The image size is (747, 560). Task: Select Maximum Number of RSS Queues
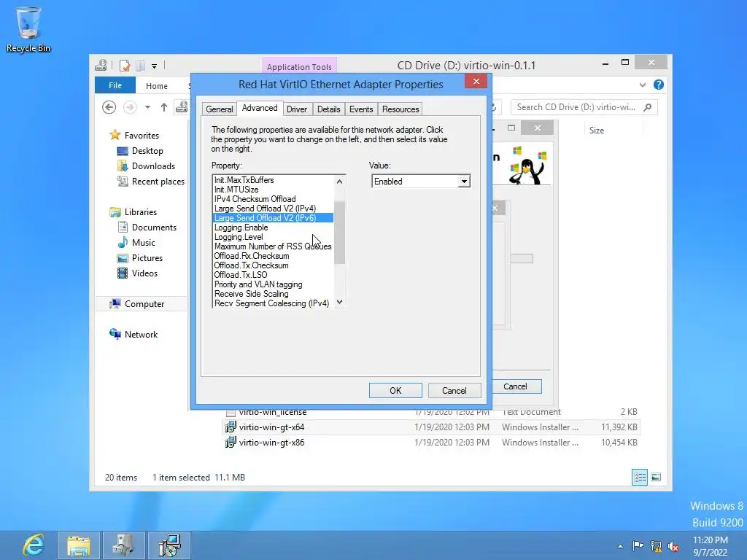[x=273, y=246]
